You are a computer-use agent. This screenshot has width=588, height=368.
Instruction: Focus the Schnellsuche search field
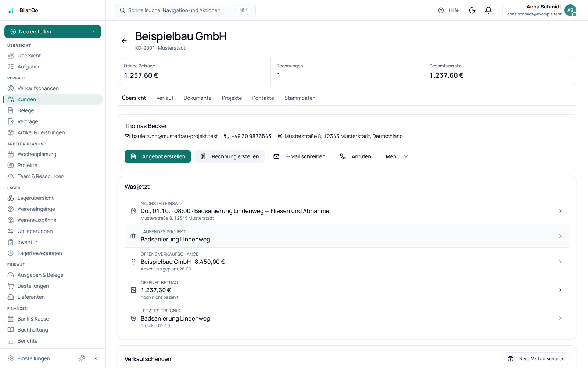185,10
